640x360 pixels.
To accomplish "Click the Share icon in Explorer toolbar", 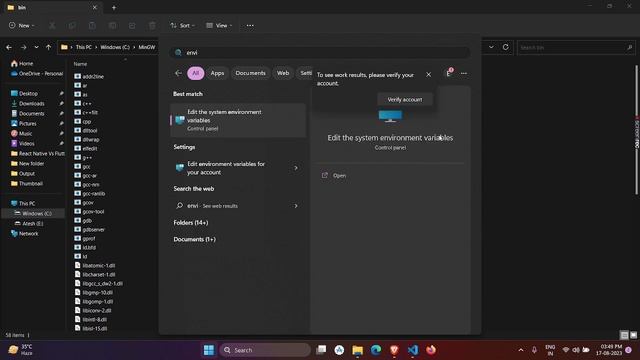I will tap(132, 26).
